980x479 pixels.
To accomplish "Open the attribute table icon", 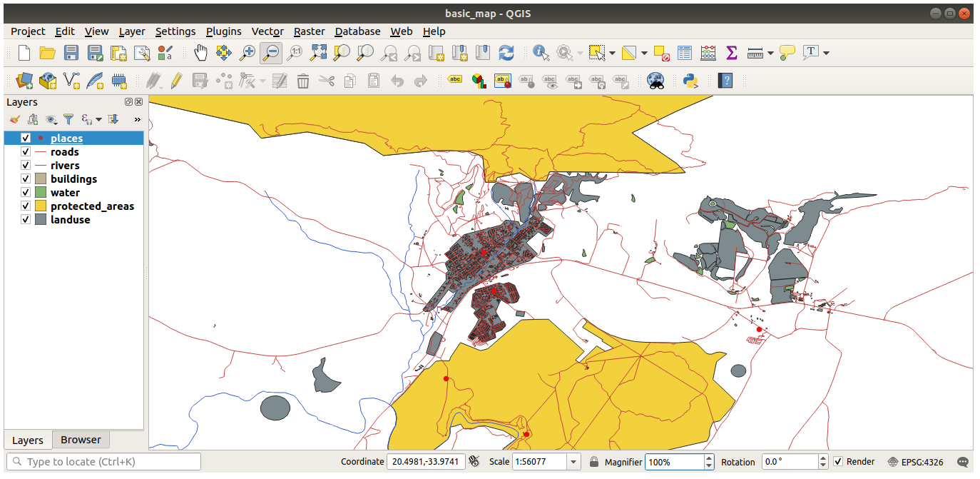I will click(685, 53).
